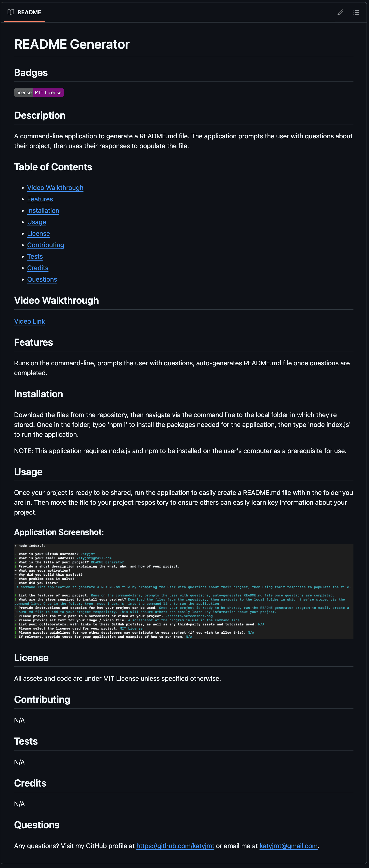Follow the Tests link
Screen dimensions: 369x868
(35, 256)
